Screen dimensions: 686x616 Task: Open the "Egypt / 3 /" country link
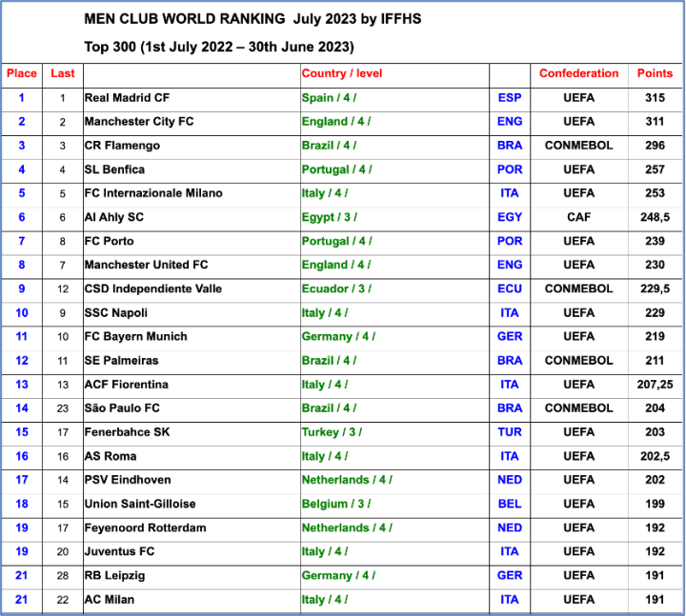tap(330, 217)
